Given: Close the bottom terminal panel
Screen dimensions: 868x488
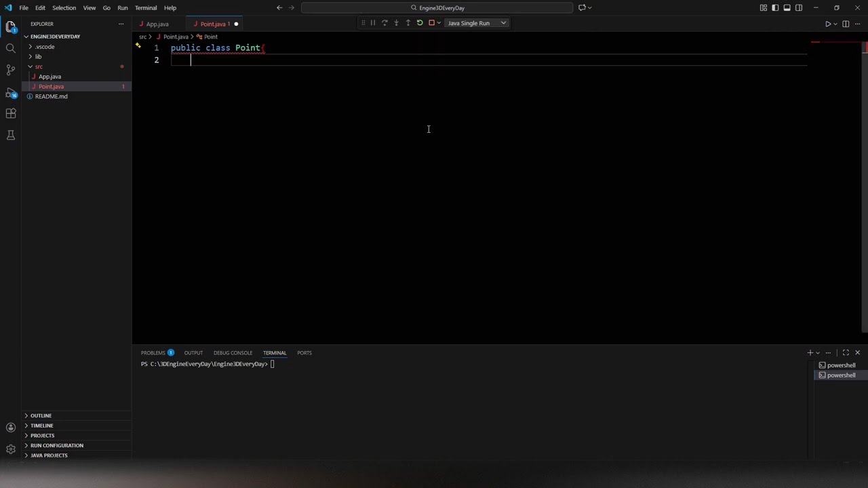Looking at the screenshot, I should point(857,352).
